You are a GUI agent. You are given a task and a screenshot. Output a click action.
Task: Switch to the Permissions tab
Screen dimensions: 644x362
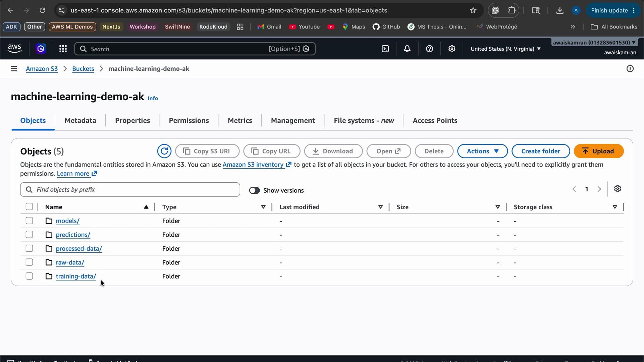pyautogui.click(x=189, y=121)
